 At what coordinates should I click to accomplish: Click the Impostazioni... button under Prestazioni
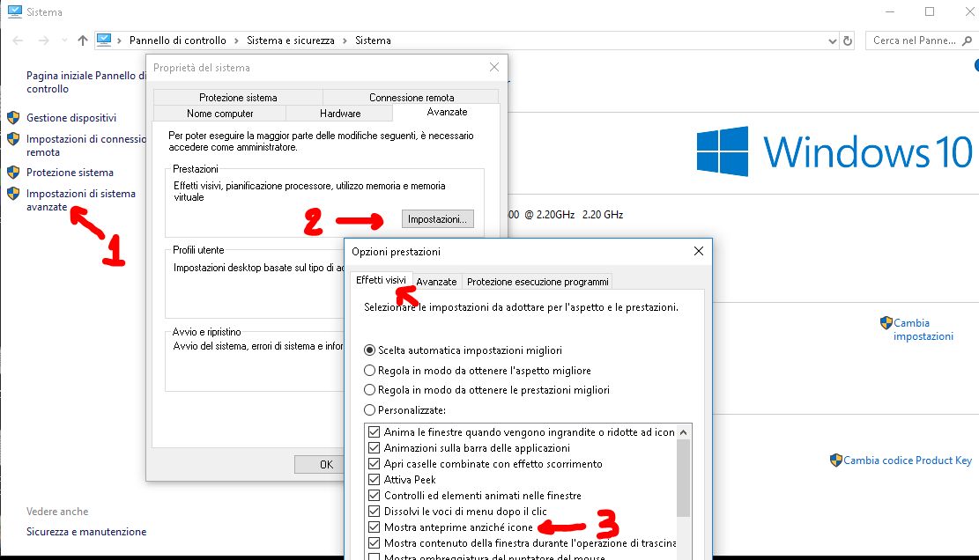[x=438, y=219]
